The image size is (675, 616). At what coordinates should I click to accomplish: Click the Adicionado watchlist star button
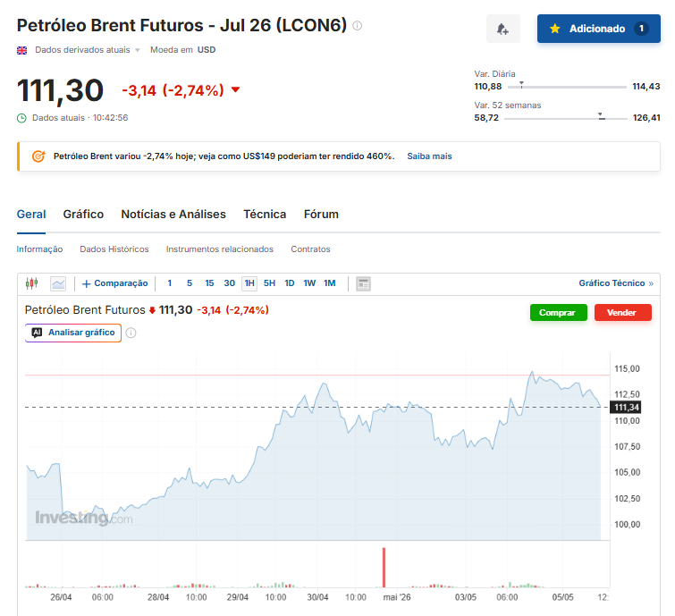click(x=598, y=29)
